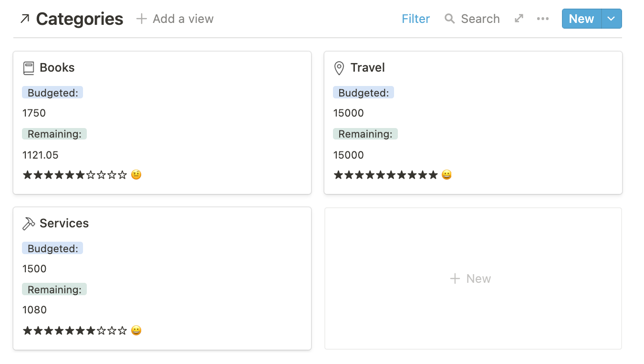Screen dimensions: 644x364
Task: Open the Filter option
Action: click(415, 19)
